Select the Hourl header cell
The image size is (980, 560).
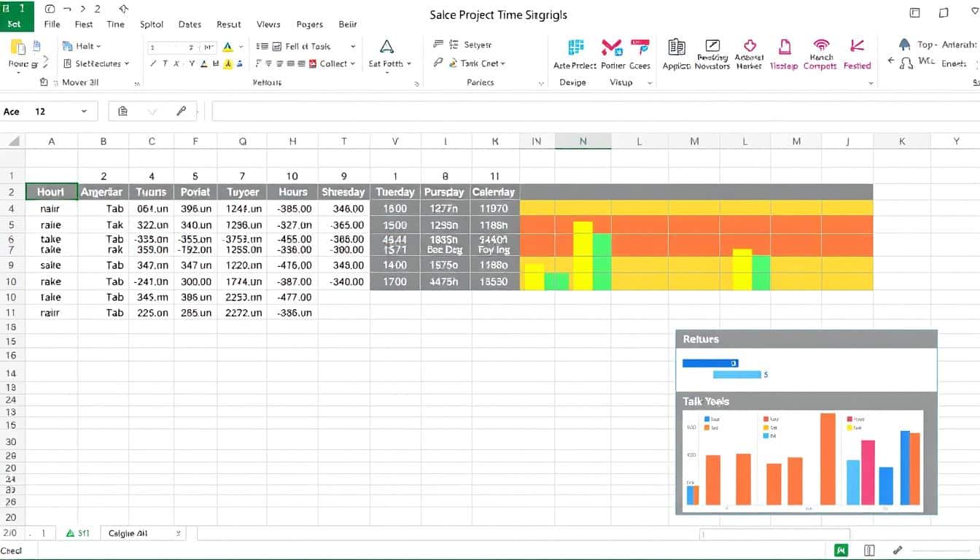pos(51,192)
